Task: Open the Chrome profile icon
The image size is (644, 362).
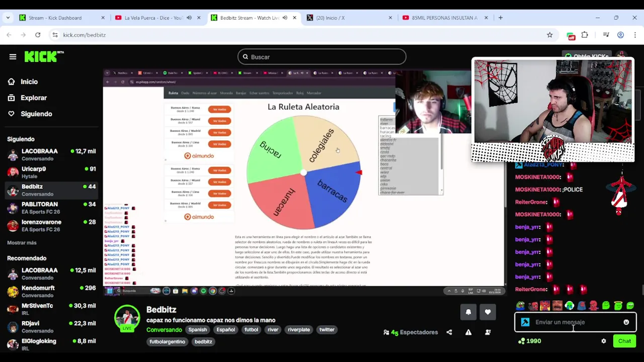Action: coord(620,35)
